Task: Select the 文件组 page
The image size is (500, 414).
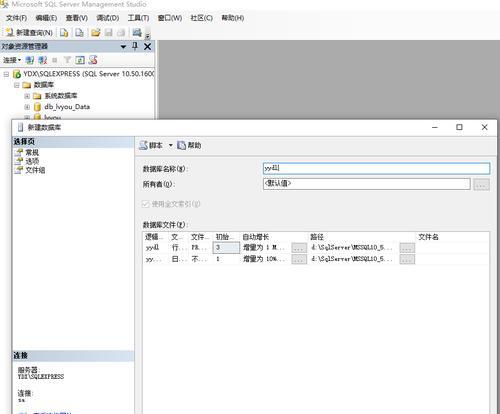Action: click(x=35, y=170)
